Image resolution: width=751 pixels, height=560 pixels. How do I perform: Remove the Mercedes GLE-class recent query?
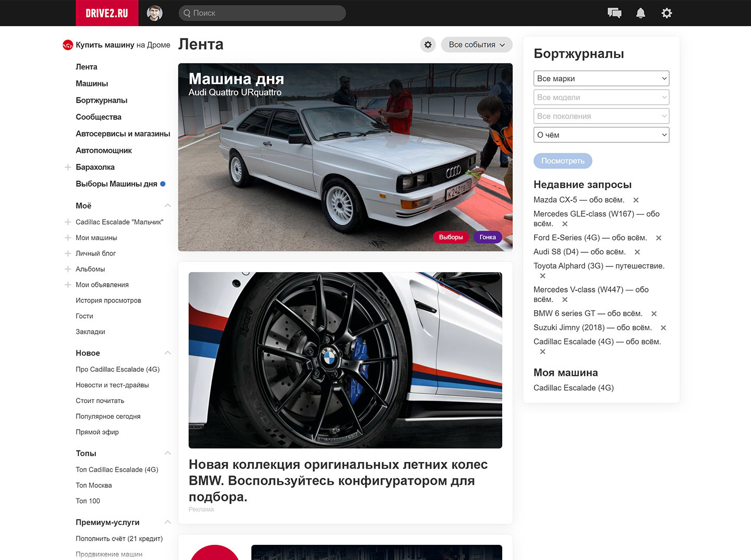click(565, 224)
